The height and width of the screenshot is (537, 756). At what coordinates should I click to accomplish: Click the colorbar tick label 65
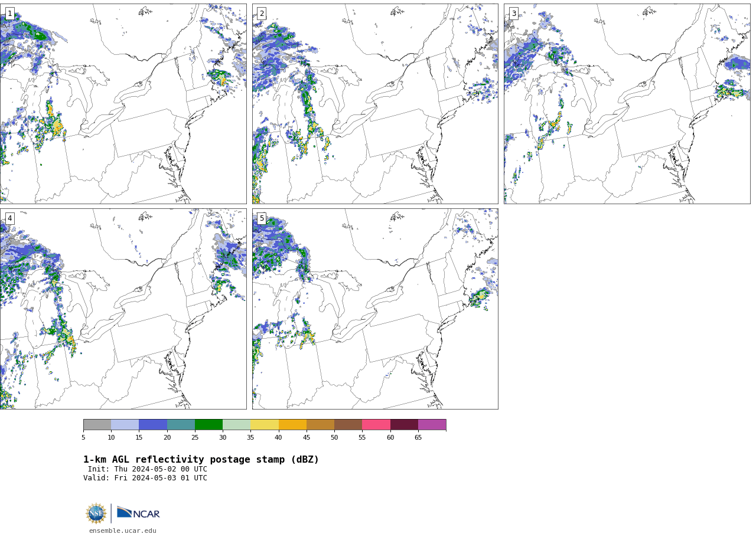pos(418,437)
